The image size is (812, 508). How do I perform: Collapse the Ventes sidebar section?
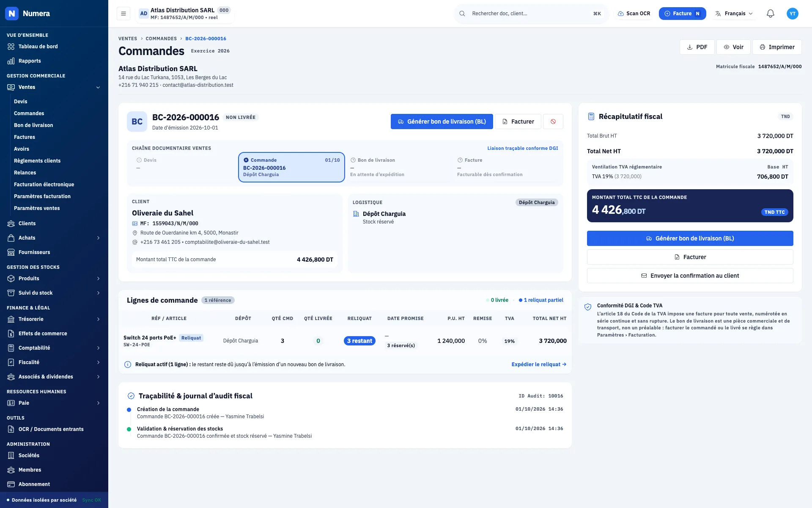point(54,87)
